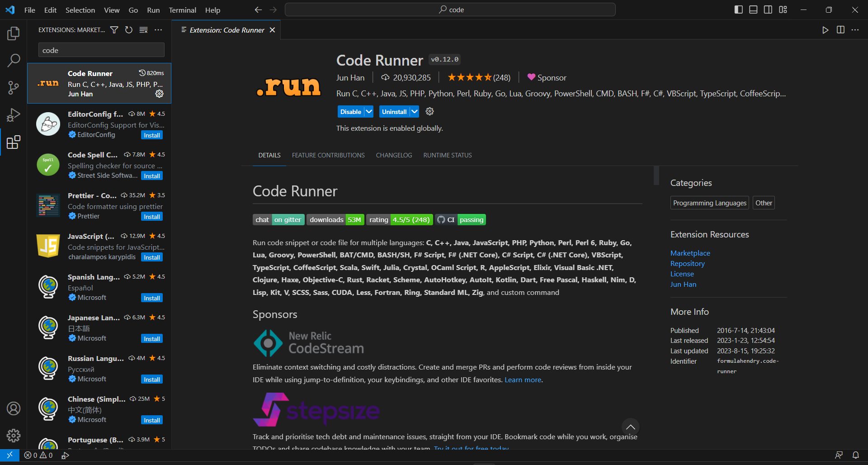
Task: Click the Learn more link
Action: coord(523,380)
